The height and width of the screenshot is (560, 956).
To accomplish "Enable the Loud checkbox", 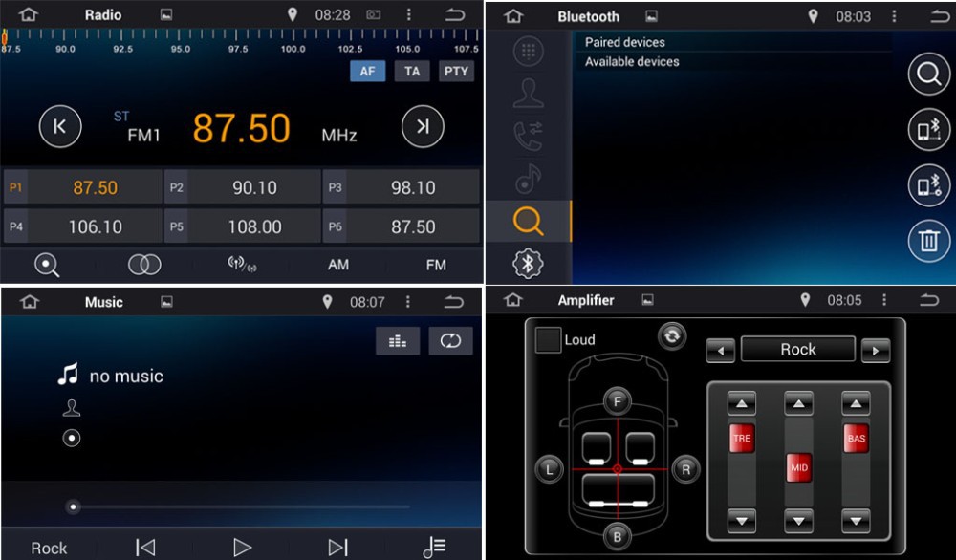I will (549, 340).
